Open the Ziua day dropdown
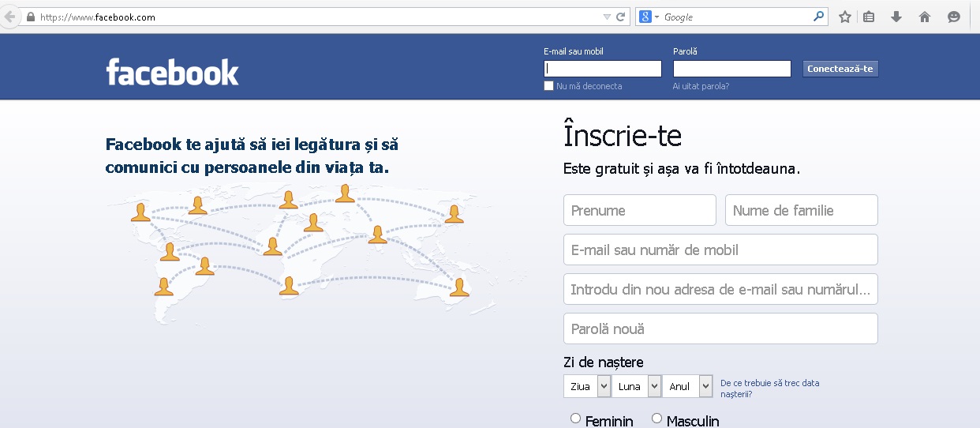Viewport: 980px width, 428px height. pos(587,386)
